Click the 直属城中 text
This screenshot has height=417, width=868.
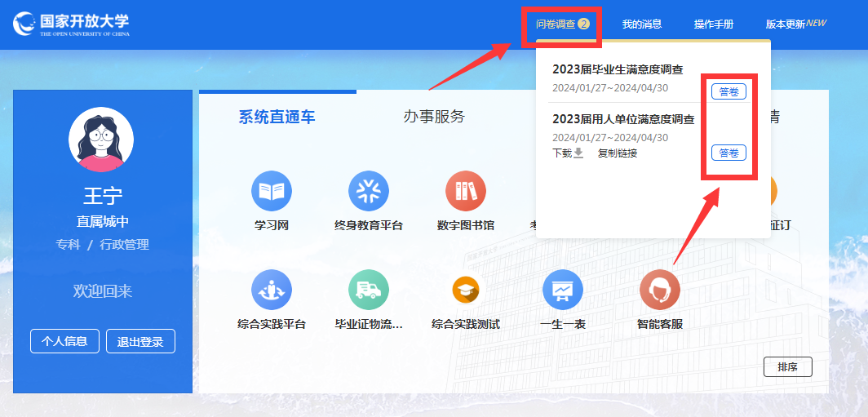[103, 222]
